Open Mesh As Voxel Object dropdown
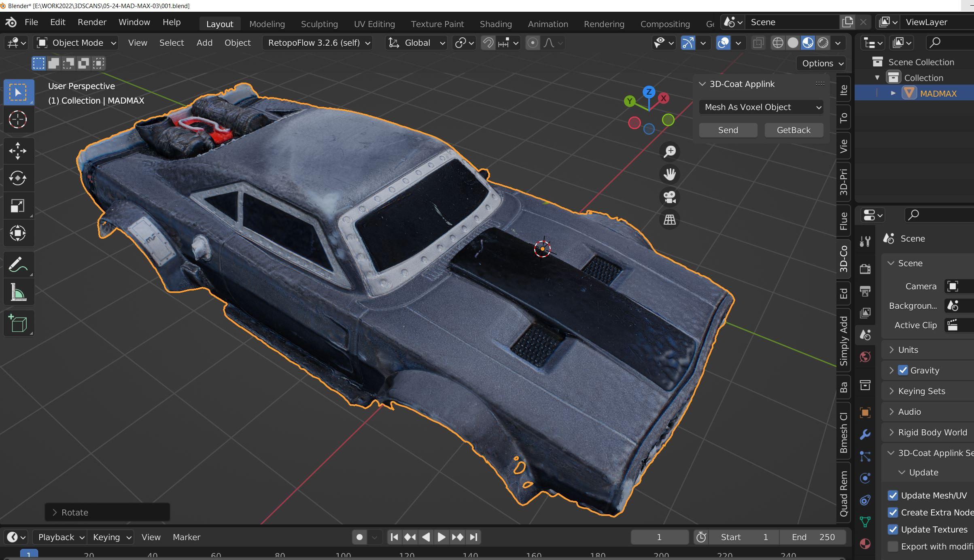Image resolution: width=974 pixels, height=560 pixels. (761, 107)
